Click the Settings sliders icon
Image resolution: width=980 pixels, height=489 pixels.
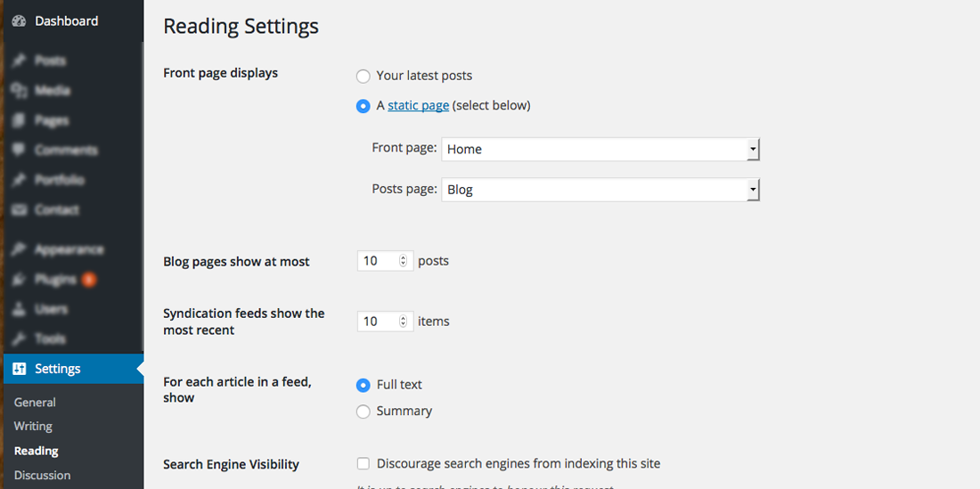coord(19,369)
